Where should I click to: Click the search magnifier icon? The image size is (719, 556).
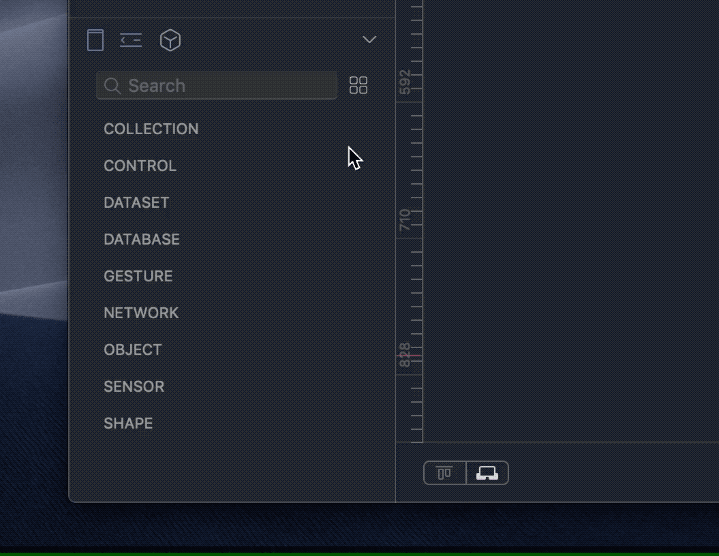point(112,86)
